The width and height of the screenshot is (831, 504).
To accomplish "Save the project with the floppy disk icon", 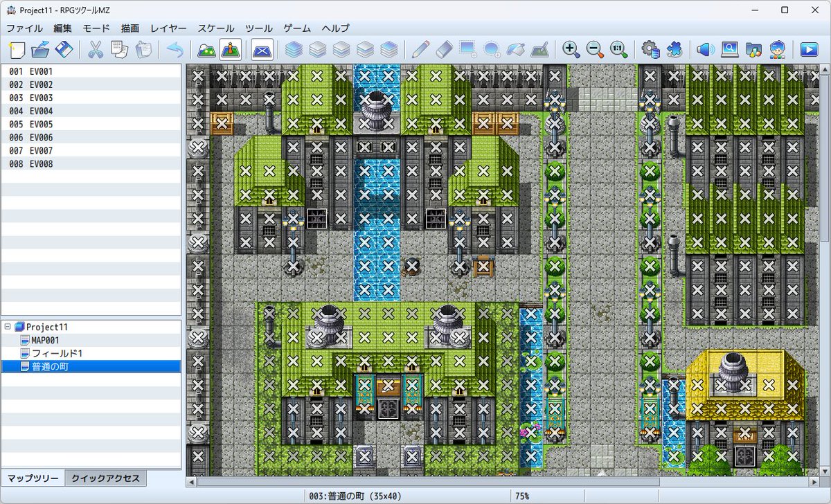I will click(64, 49).
